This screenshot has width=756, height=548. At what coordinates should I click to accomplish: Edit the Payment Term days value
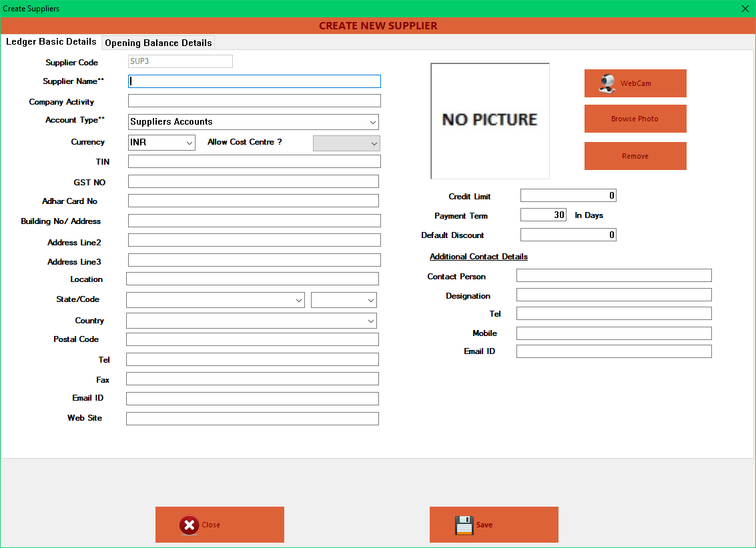(x=542, y=215)
